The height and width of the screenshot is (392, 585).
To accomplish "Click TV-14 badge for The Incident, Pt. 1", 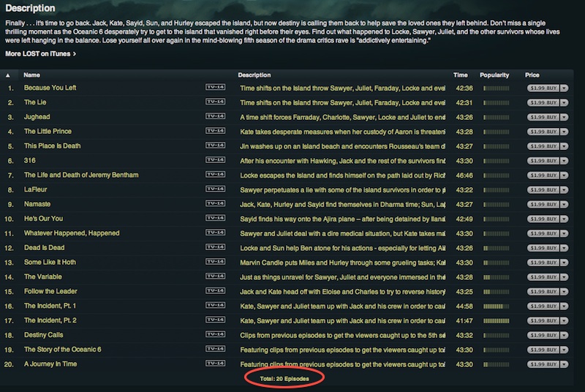I will (x=215, y=305).
